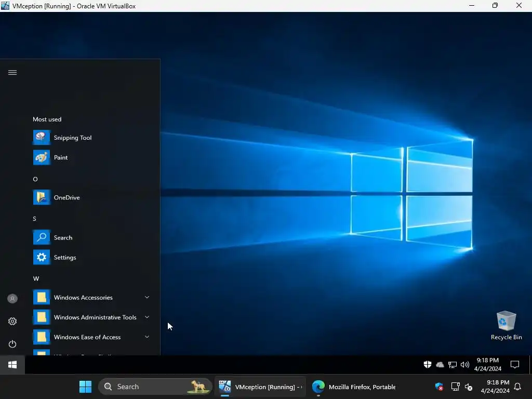Open the Settings gear in Start sidebar
Viewport: 532px width, 399px height.
12,321
